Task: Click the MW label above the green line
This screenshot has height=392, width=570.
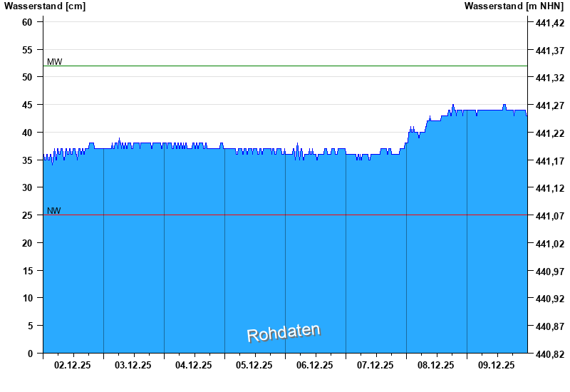Action: click(55, 62)
